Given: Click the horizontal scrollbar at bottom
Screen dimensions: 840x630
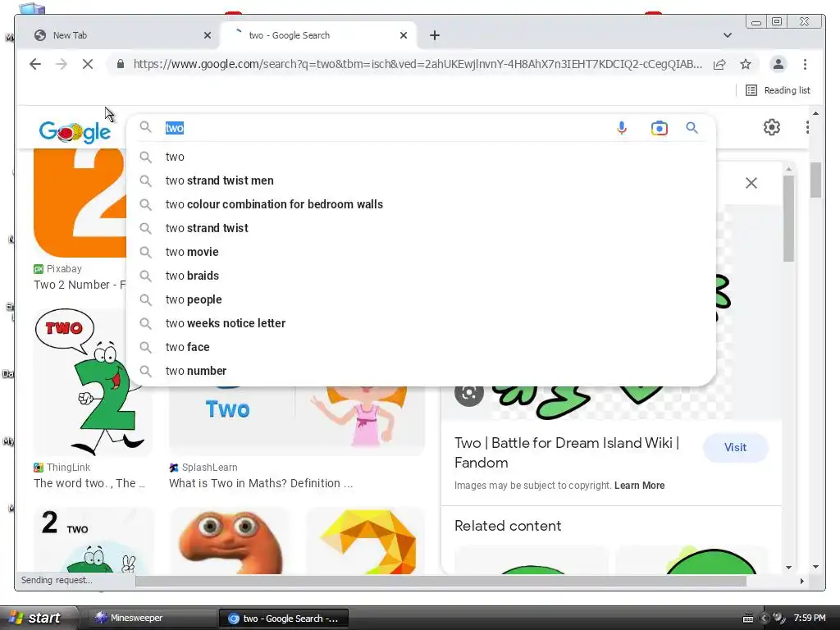Looking at the screenshot, I should pyautogui.click(x=441, y=581).
